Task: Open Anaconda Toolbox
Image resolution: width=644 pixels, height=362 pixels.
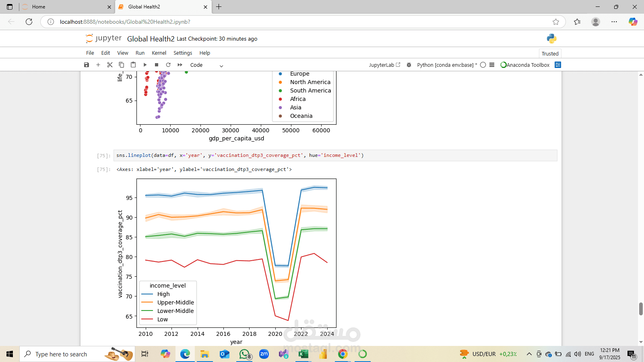Action: pyautogui.click(x=525, y=65)
